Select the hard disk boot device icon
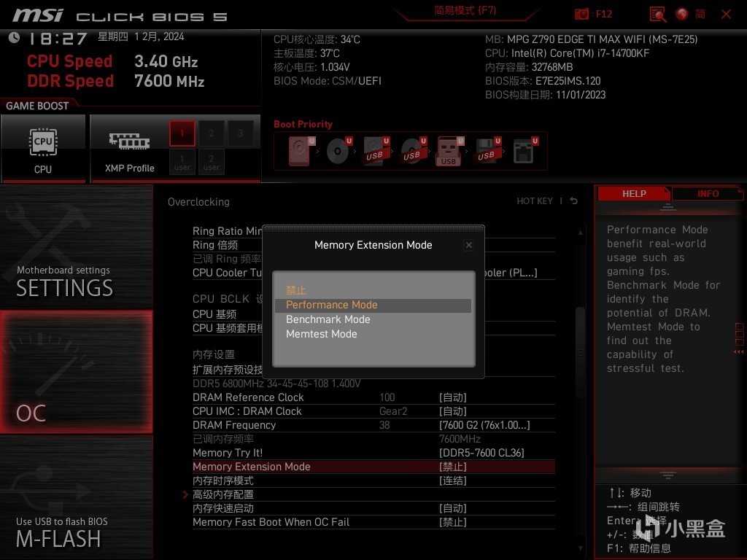Screen dimensions: 747x560 click(x=301, y=151)
